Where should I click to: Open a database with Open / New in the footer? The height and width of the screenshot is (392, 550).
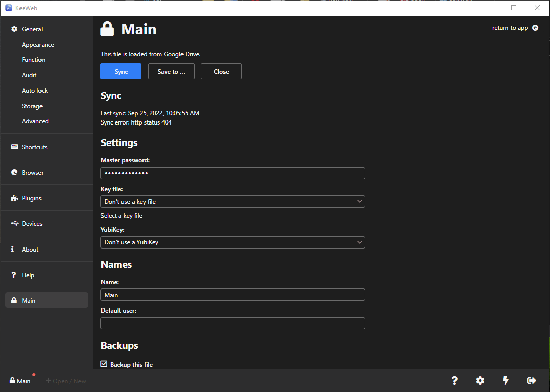coord(66,381)
